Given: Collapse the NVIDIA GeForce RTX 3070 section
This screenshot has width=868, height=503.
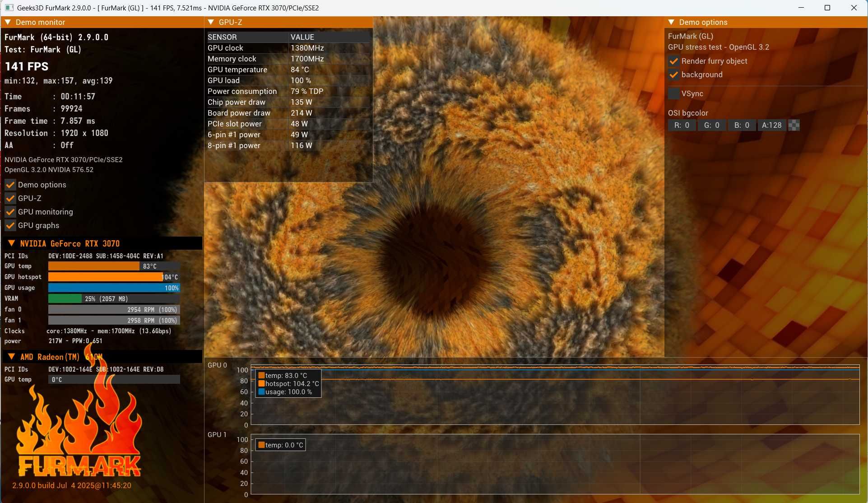Looking at the screenshot, I should pyautogui.click(x=12, y=243).
